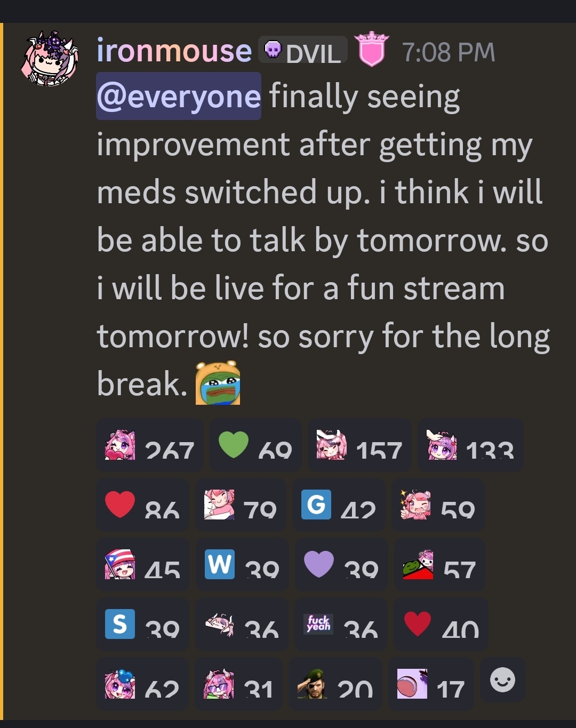Click the pink crown shield role icon
This screenshot has width=576, height=728.
click(372, 50)
